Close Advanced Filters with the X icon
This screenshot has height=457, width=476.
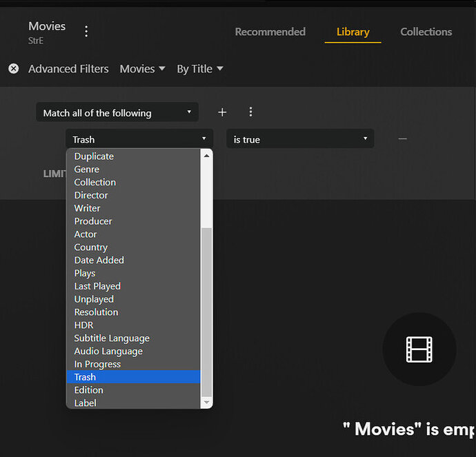click(x=14, y=69)
